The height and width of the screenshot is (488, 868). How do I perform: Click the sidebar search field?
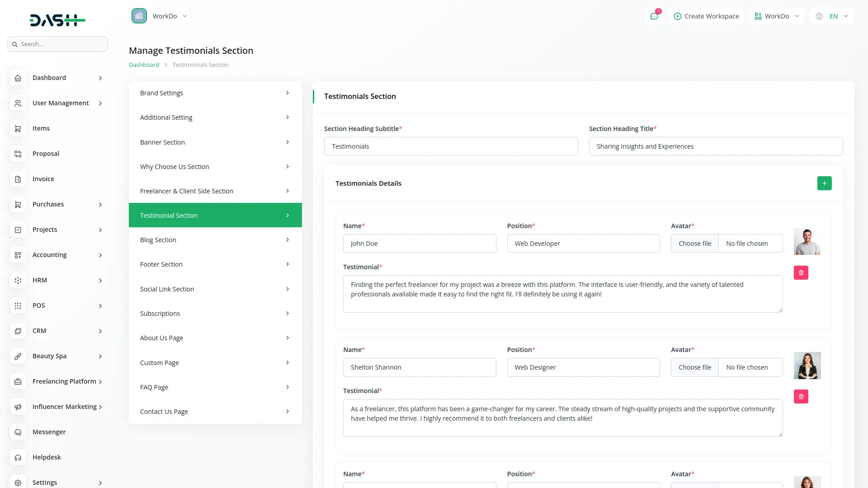57,44
